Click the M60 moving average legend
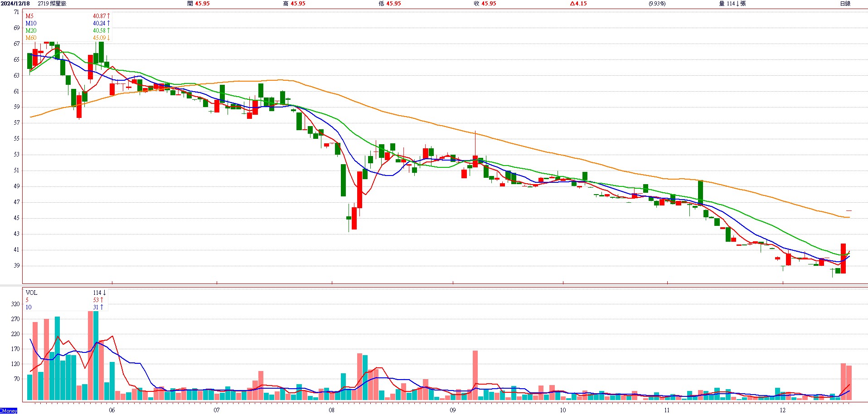 pos(31,38)
